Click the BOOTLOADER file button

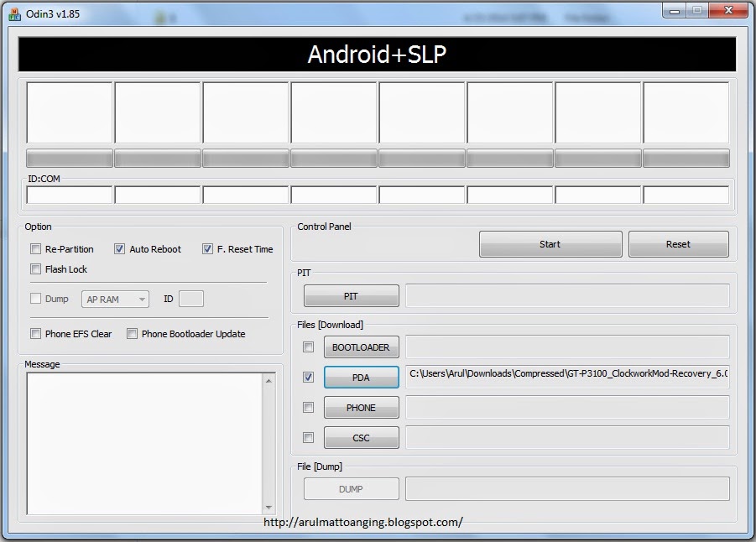pyautogui.click(x=361, y=347)
